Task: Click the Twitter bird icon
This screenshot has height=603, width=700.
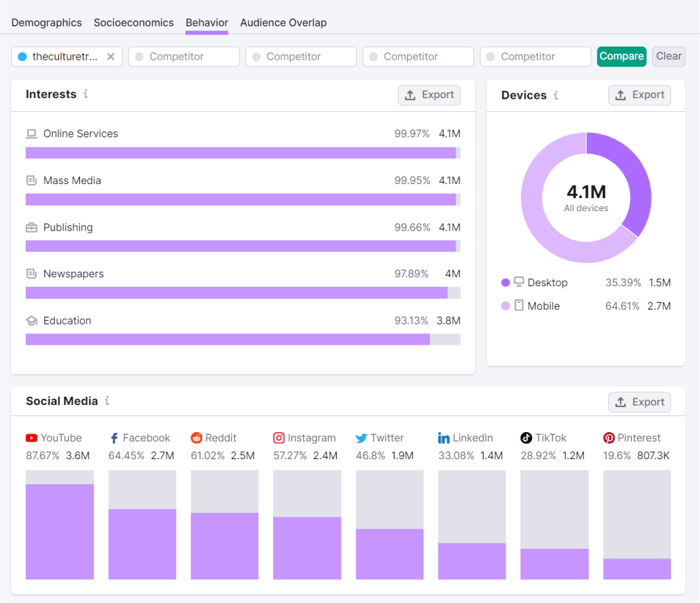Action: pos(361,438)
